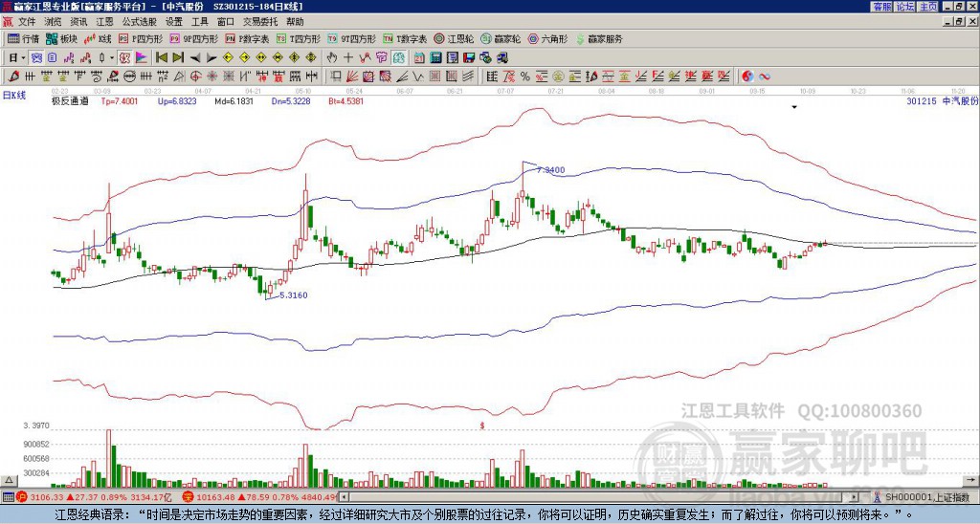
Task: Click the black right arrow icon
Action: click(212, 58)
